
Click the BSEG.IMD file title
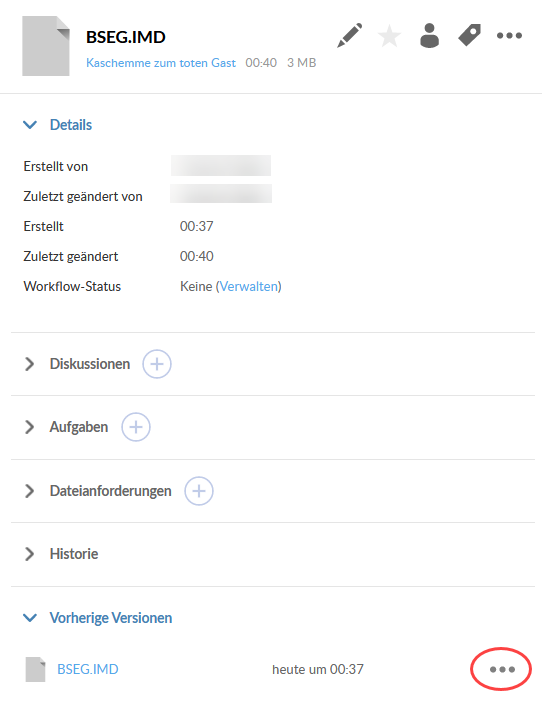pyautogui.click(x=126, y=37)
